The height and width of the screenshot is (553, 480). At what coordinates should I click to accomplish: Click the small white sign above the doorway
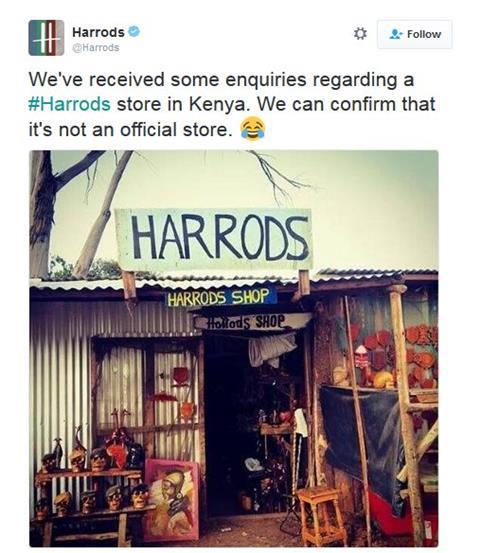(x=251, y=322)
